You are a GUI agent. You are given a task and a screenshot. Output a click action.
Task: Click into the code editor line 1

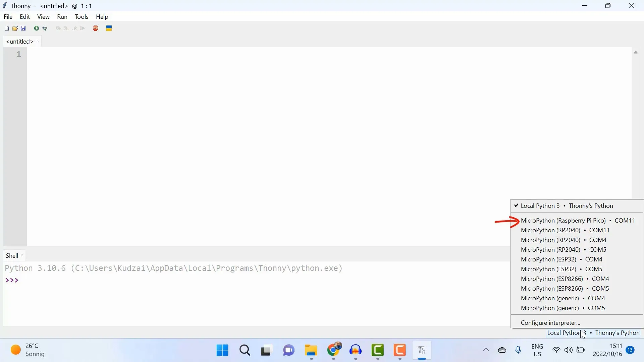(329, 54)
